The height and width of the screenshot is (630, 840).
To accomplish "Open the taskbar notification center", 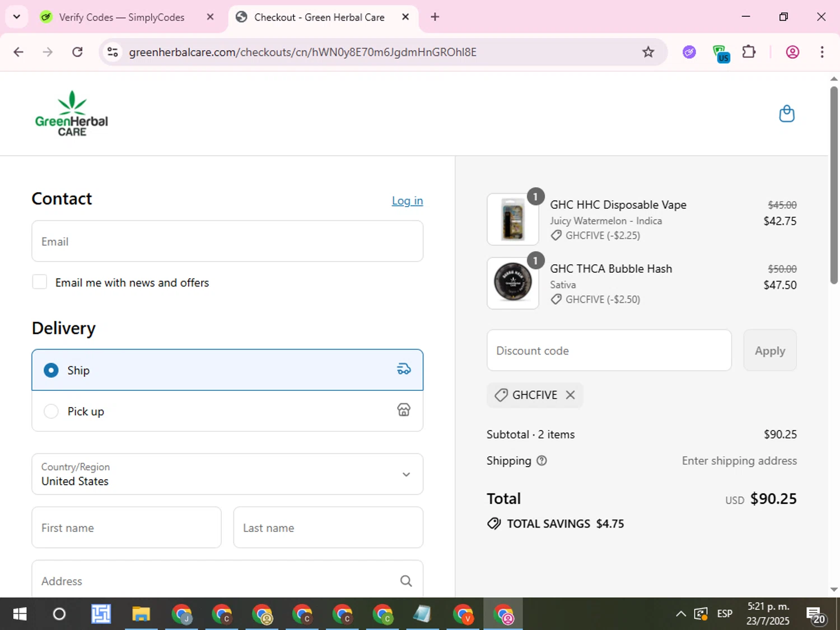I will pyautogui.click(x=816, y=615).
